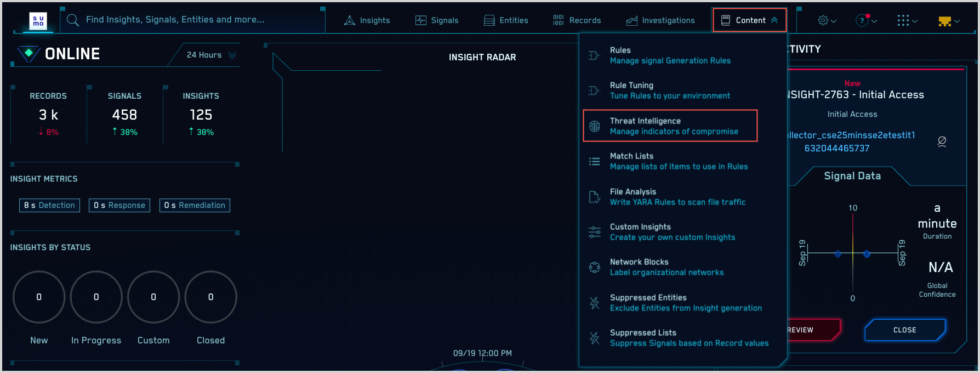This screenshot has width=980, height=373.
Task: Open the settings gear menu
Action: [x=827, y=20]
